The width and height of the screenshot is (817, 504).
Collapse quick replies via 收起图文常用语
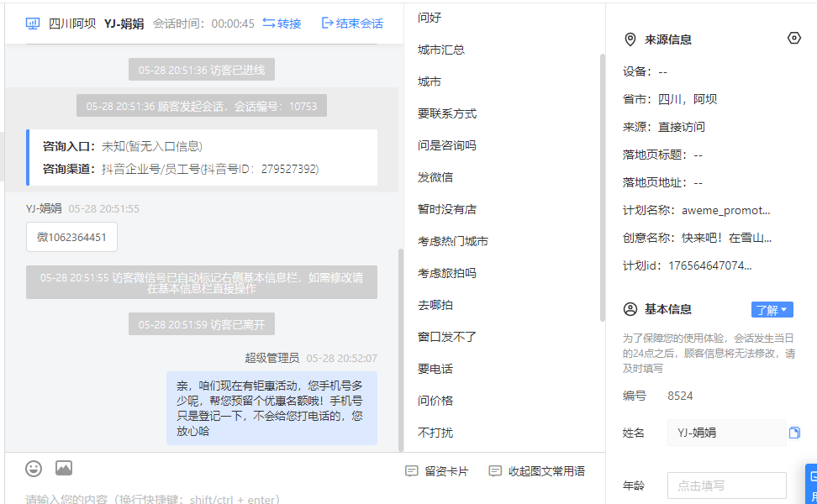click(537, 471)
